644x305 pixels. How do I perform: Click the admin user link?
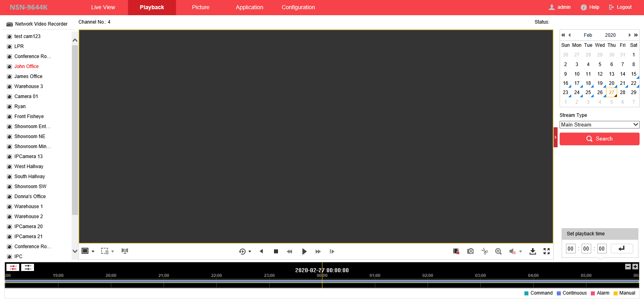click(560, 7)
